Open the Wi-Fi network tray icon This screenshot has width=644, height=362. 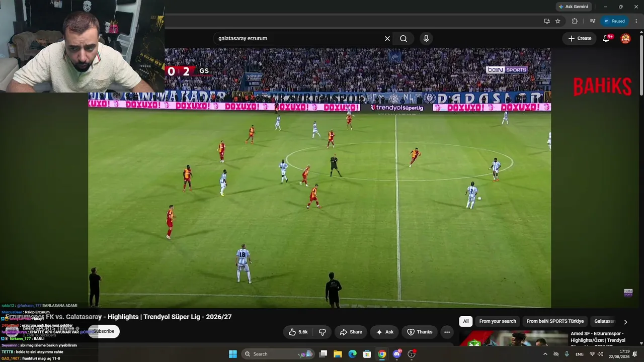pos(592,354)
